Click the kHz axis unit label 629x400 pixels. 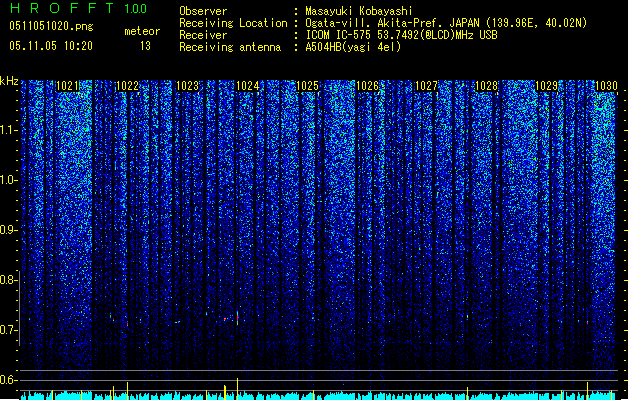click(x=9, y=81)
